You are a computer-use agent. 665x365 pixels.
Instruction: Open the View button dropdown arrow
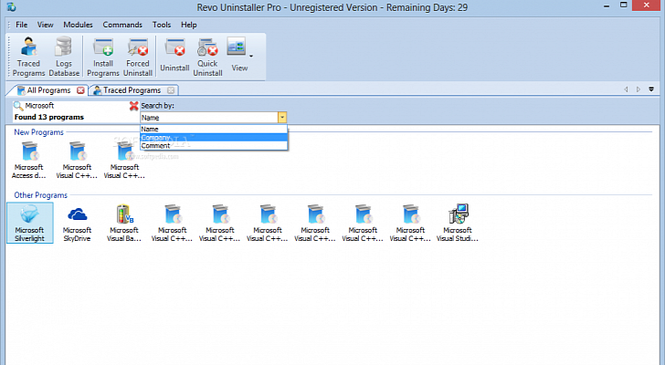pos(251,56)
